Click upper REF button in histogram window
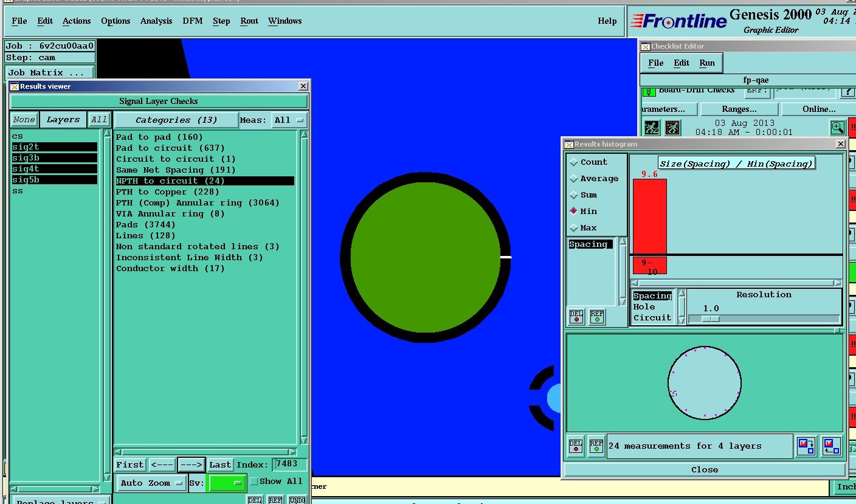This screenshot has height=504, width=856. [598, 317]
